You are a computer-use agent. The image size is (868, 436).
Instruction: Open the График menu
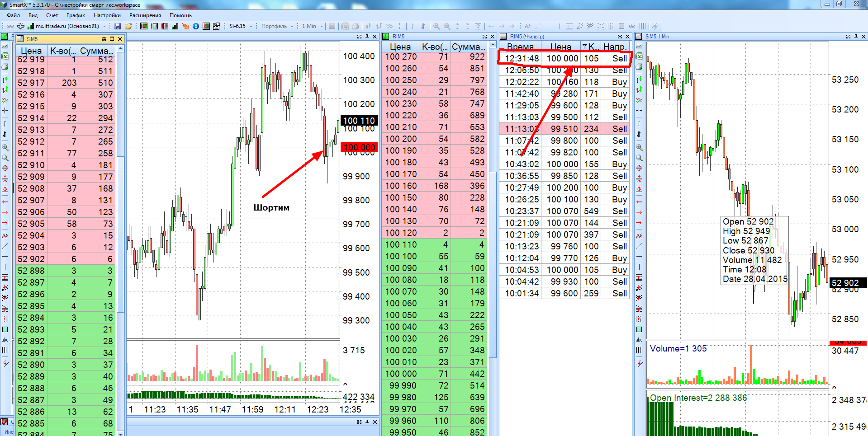(x=76, y=15)
